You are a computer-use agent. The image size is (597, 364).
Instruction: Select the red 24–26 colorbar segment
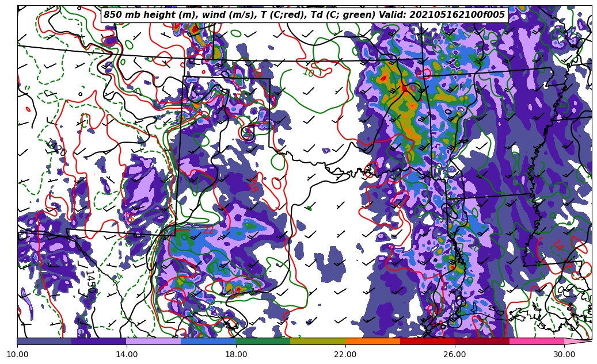point(427,341)
